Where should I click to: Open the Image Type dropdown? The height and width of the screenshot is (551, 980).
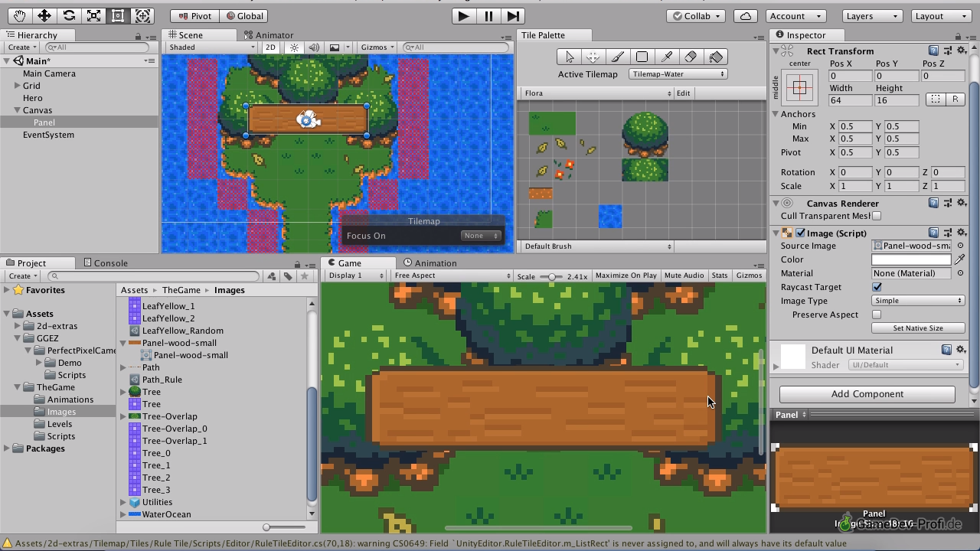pyautogui.click(x=917, y=301)
